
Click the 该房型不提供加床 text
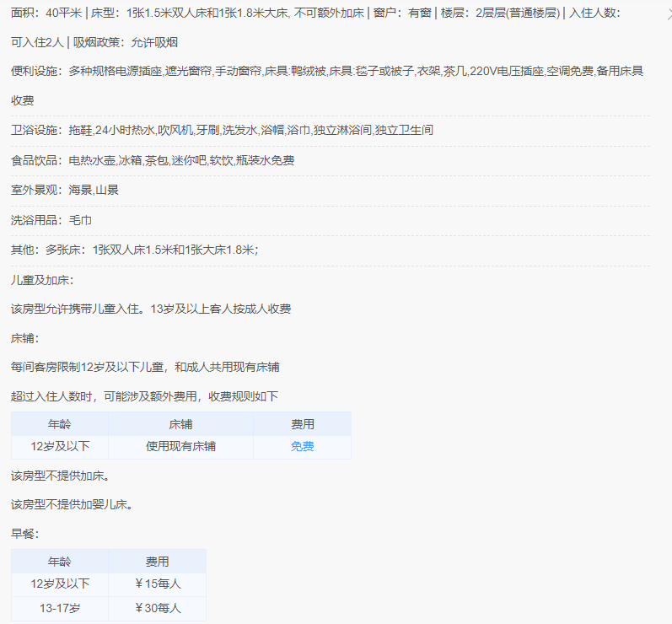[x=60, y=476]
